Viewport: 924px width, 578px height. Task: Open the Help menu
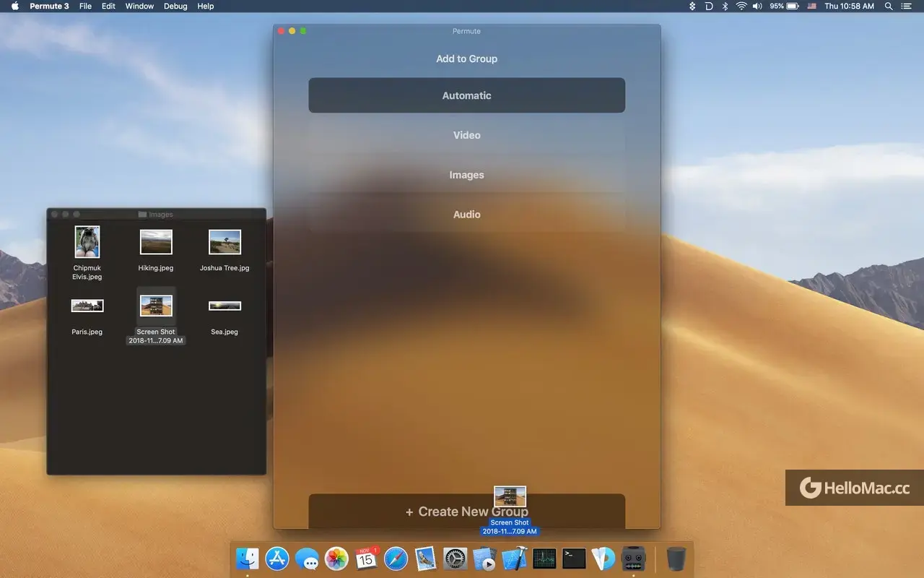click(206, 6)
